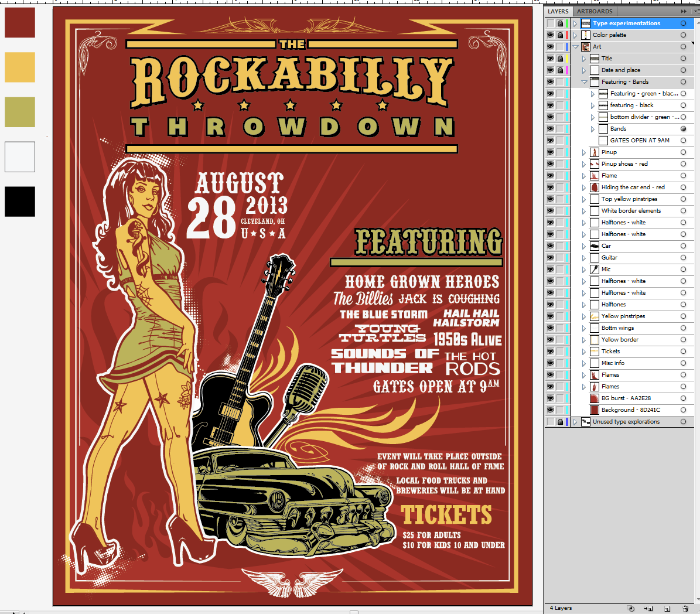The width and height of the screenshot is (700, 614).
Task: Hide the BG burst - AA2E28 layer
Action: (551, 398)
